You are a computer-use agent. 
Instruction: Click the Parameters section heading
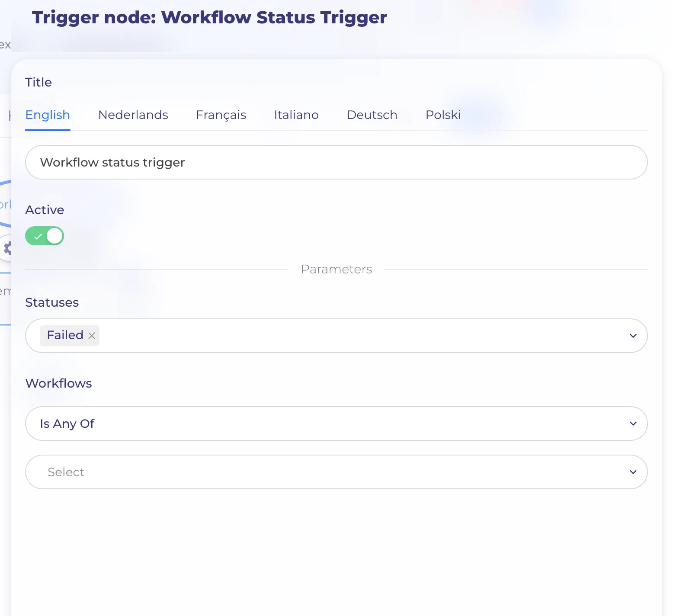pyautogui.click(x=336, y=269)
